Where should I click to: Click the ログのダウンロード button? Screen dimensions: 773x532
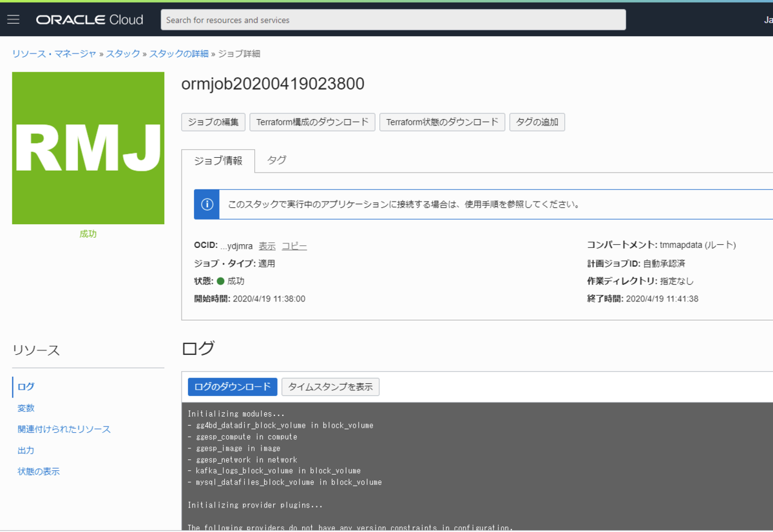tap(233, 387)
